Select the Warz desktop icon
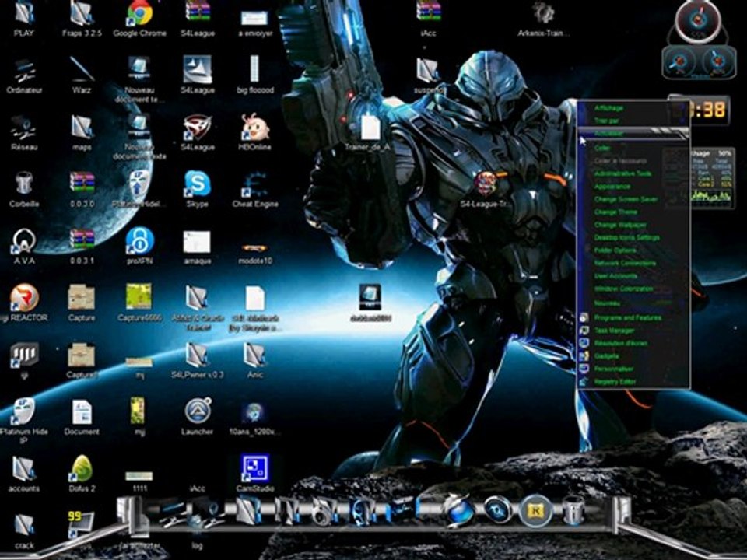 point(82,76)
